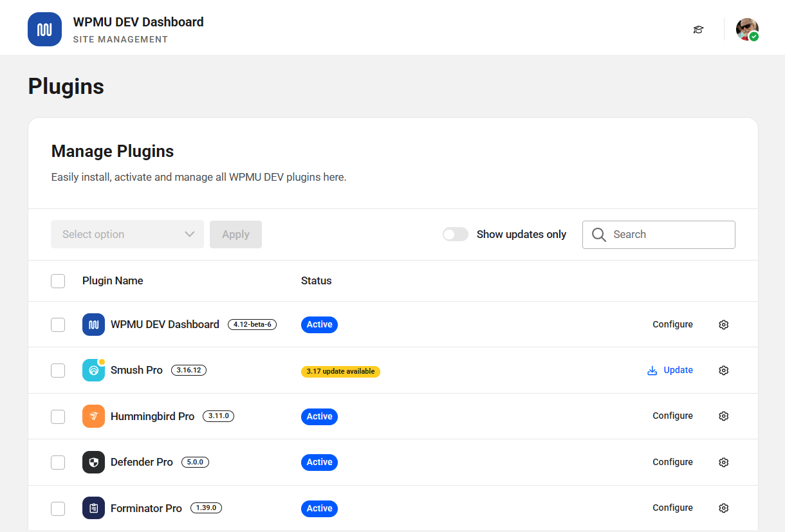This screenshot has width=785, height=532.
Task: Click Update link for Smush Pro
Action: click(x=670, y=370)
